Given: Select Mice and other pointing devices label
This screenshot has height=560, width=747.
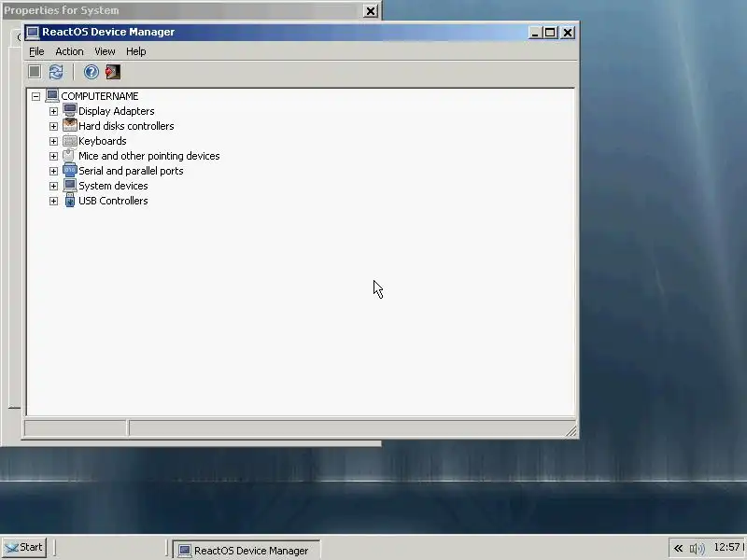Looking at the screenshot, I should tap(149, 156).
